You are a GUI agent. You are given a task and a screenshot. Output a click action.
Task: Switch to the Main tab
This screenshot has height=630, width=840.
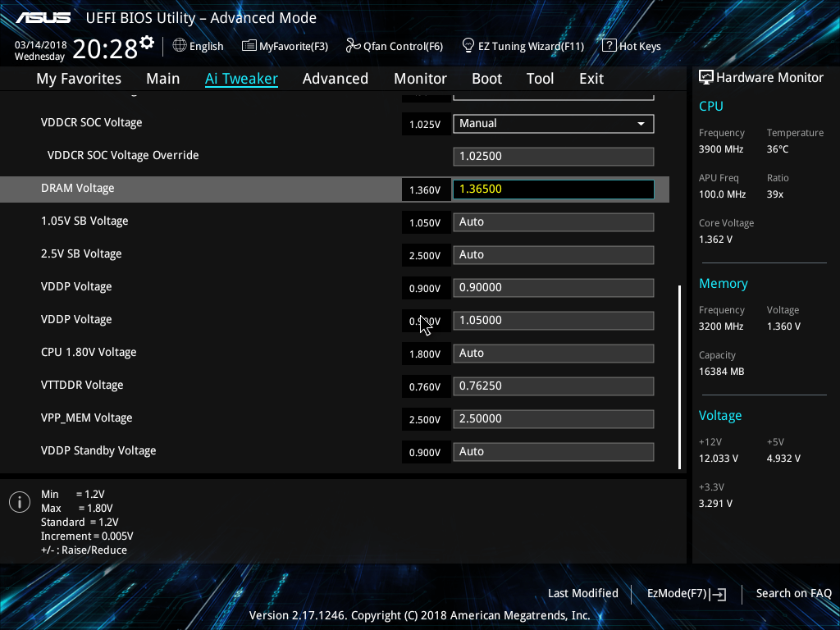pyautogui.click(x=163, y=79)
